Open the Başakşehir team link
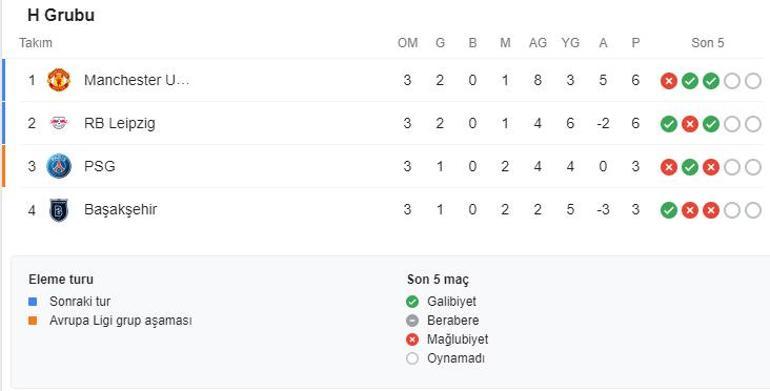This screenshot has height=391, width=770. [x=120, y=209]
